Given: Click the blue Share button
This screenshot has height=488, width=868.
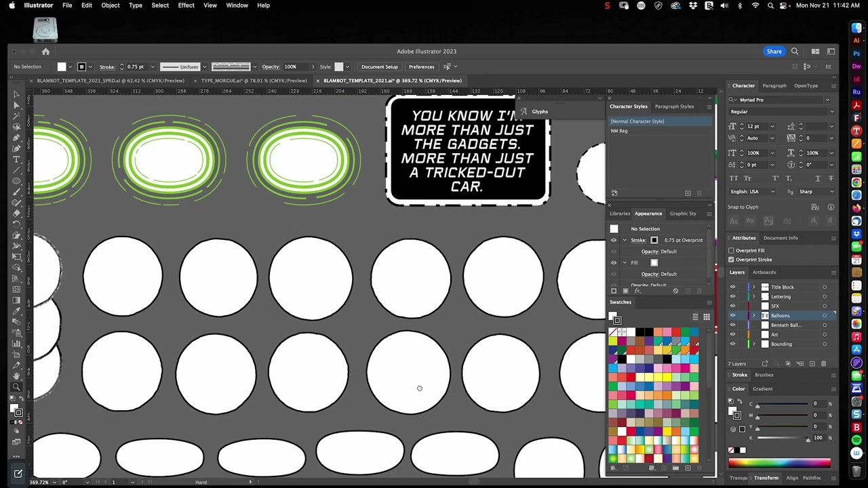Looking at the screenshot, I should pos(774,52).
